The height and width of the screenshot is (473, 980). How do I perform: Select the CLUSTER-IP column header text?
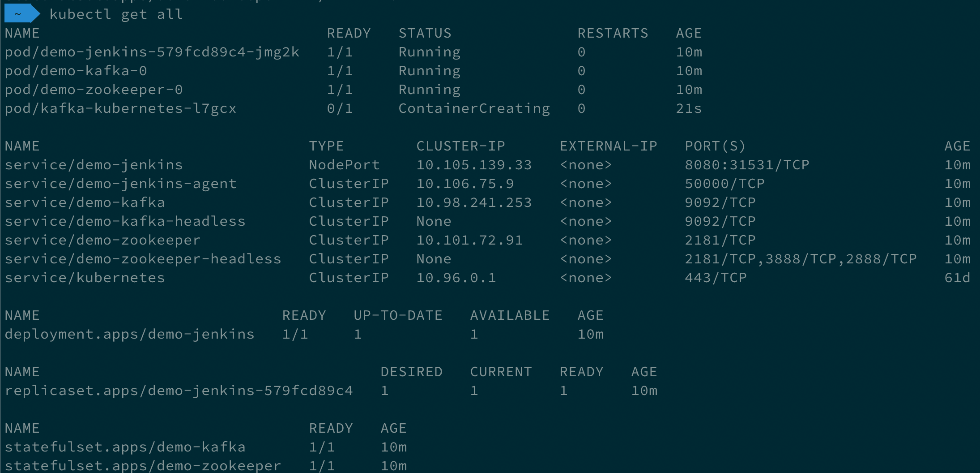pos(460,146)
